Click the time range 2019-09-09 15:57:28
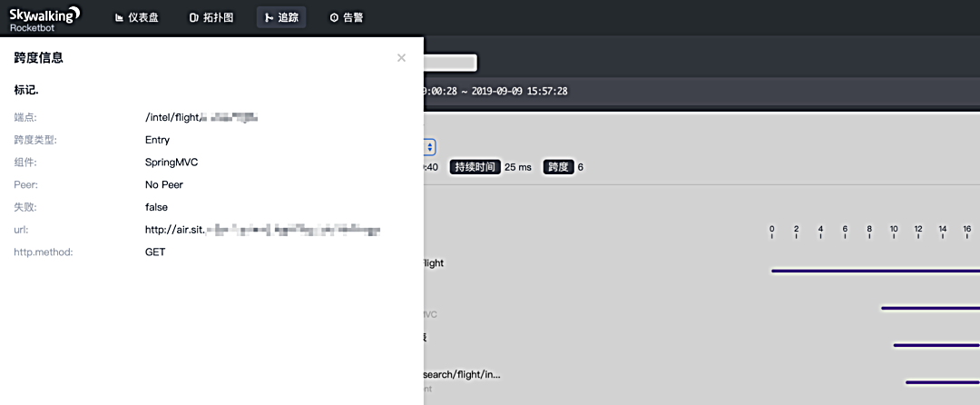980x405 pixels. point(519,91)
